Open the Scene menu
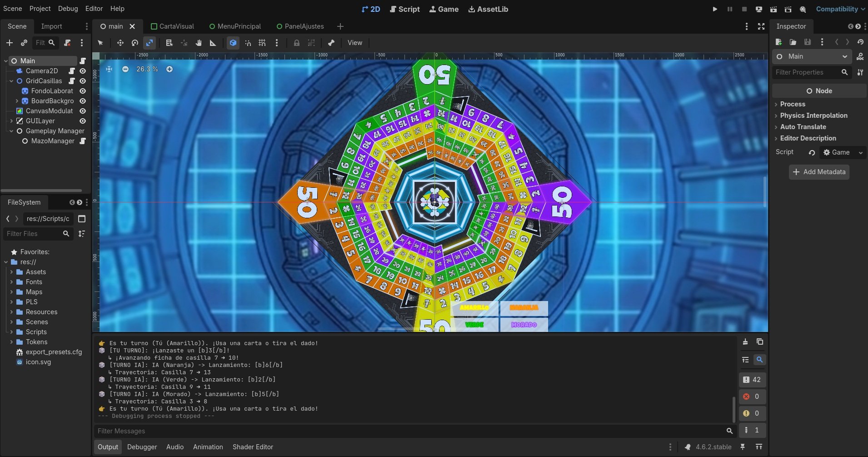The height and width of the screenshot is (457, 868). (x=13, y=9)
